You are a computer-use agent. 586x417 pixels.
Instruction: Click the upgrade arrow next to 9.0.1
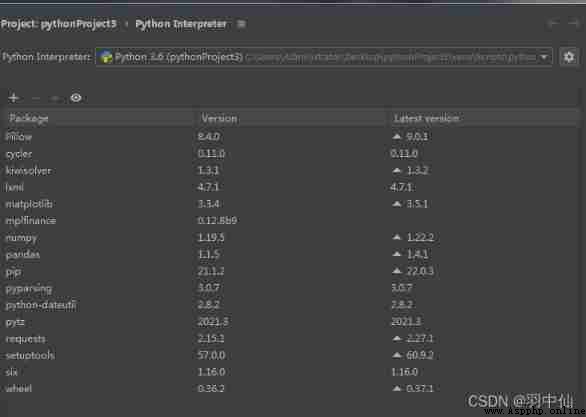click(397, 137)
